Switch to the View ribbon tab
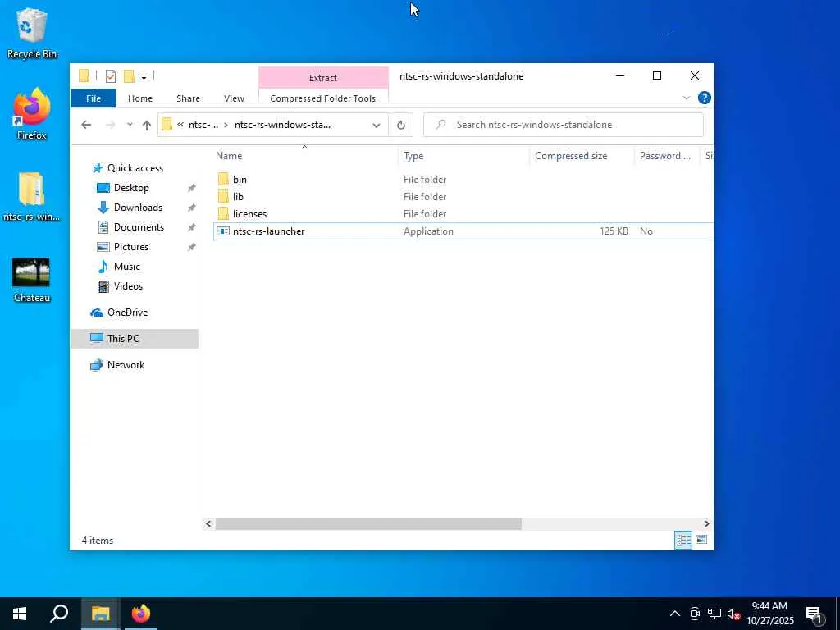The width and height of the screenshot is (840, 630). click(x=234, y=98)
